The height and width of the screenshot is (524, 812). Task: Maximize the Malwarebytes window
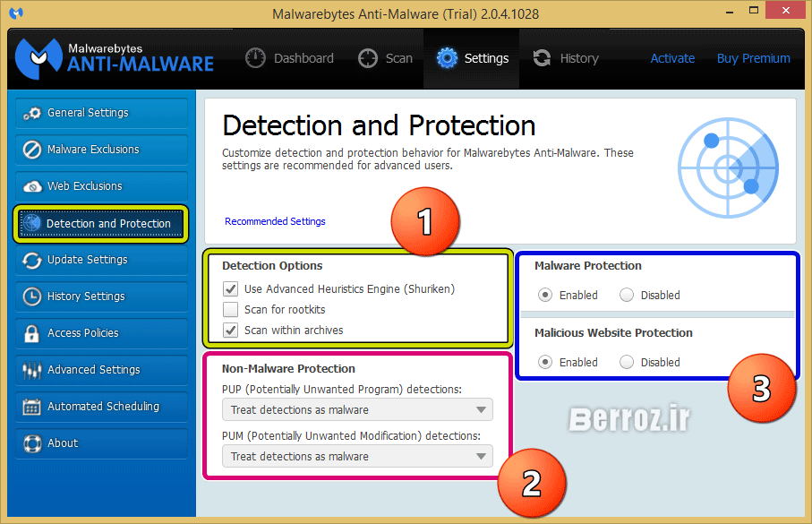pos(754,10)
